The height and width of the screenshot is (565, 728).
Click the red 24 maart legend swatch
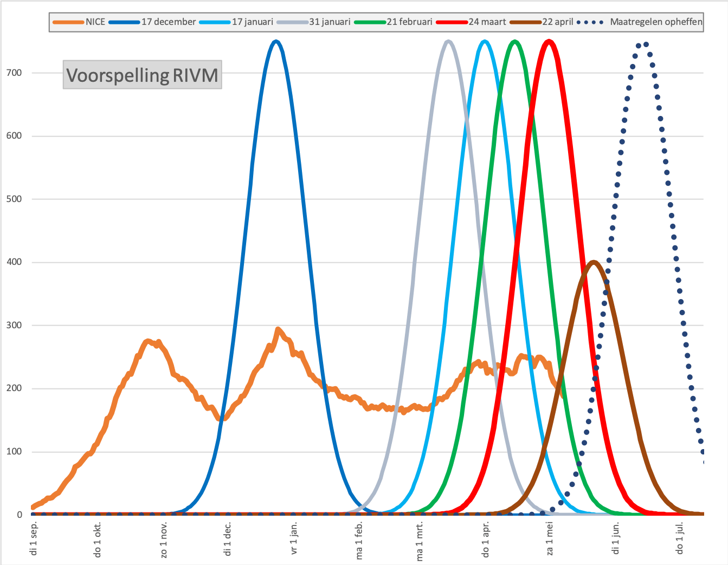(452, 22)
